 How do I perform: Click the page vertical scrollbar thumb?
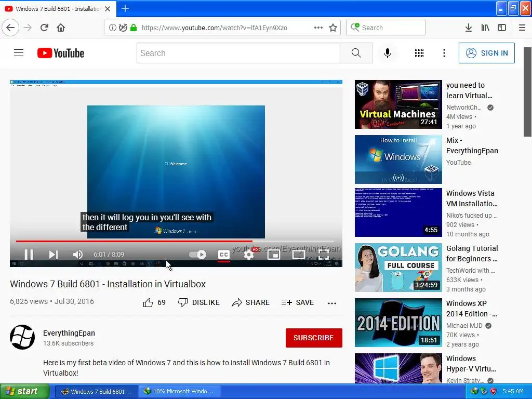coord(528,91)
